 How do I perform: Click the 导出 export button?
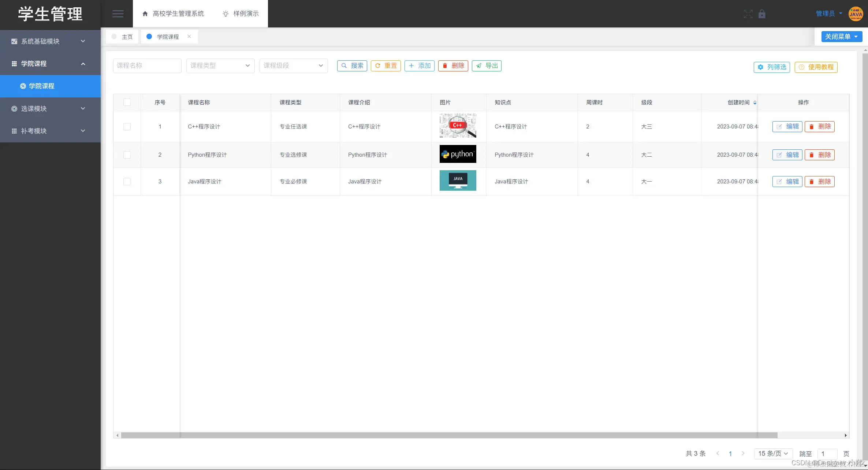[487, 66]
